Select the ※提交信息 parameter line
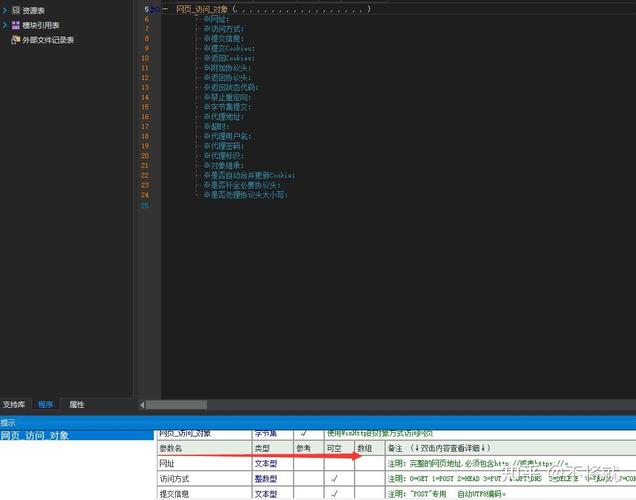This screenshot has width=636, height=500. pos(223,39)
